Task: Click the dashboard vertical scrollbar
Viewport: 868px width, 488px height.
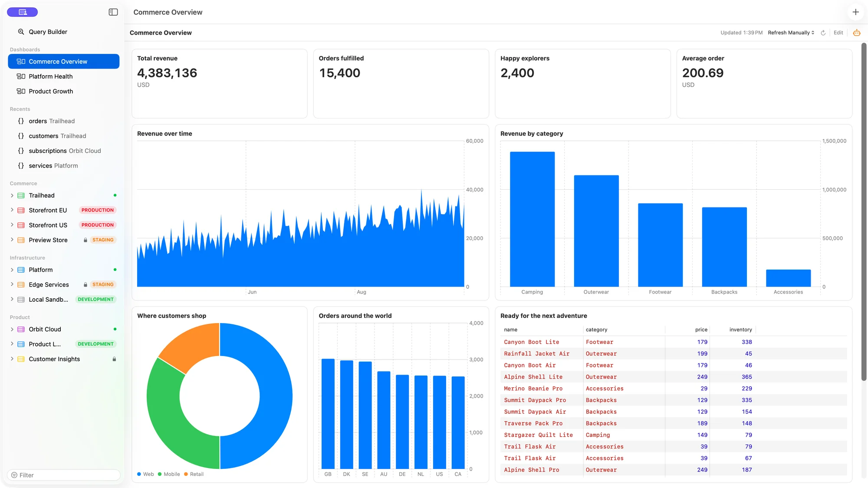Action: [864, 212]
